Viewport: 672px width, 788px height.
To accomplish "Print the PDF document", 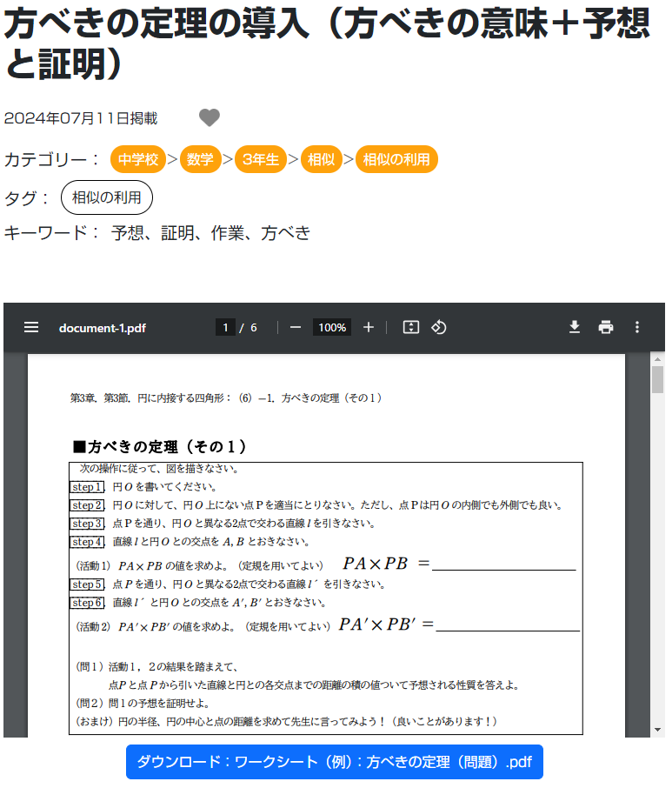I will (x=606, y=328).
